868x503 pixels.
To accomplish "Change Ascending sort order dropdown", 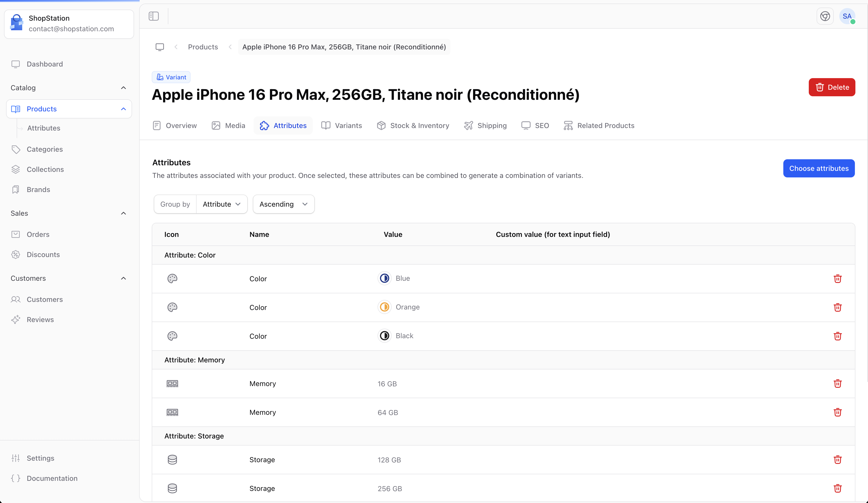I will 283,204.
